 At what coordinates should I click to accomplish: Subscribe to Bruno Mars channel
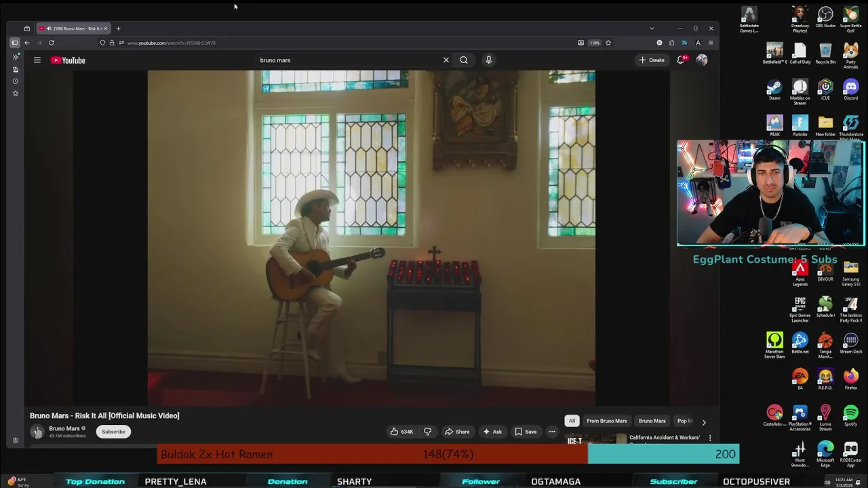(113, 432)
